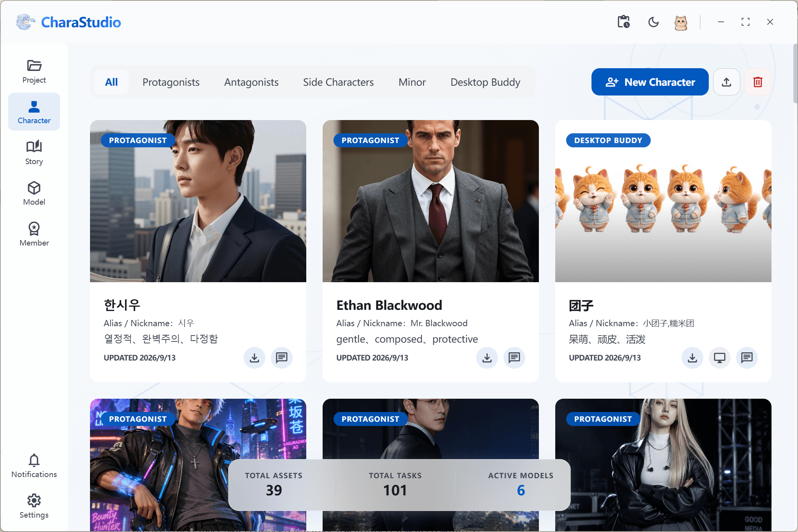Screen dimensions: 798x532
Task: Click the vertical scrollbar thumb
Action: 795,74
